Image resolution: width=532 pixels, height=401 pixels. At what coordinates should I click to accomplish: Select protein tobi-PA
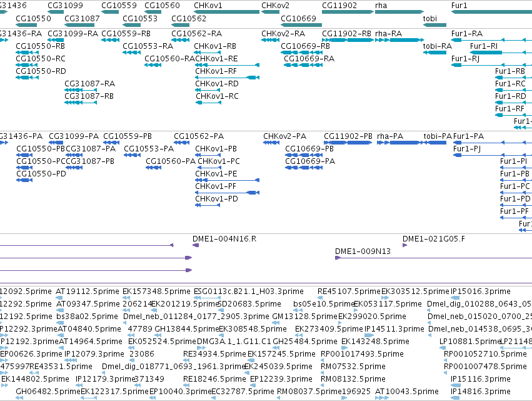coord(438,136)
